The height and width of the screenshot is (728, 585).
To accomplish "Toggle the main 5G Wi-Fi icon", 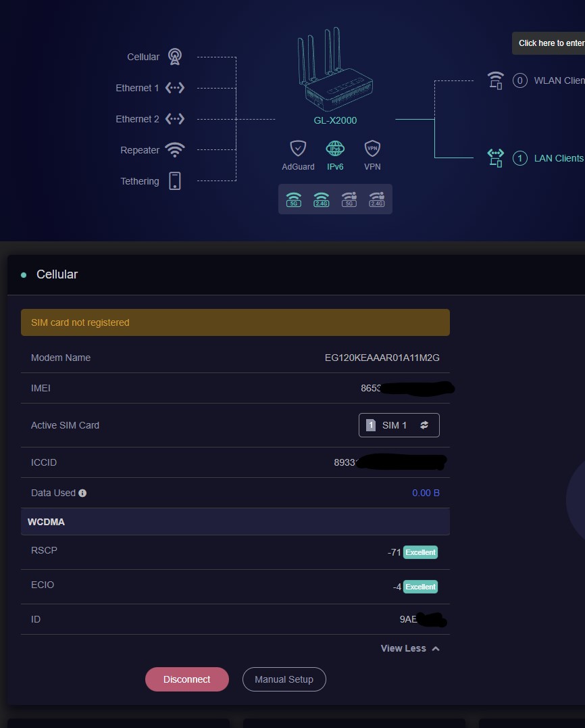I will [x=293, y=199].
